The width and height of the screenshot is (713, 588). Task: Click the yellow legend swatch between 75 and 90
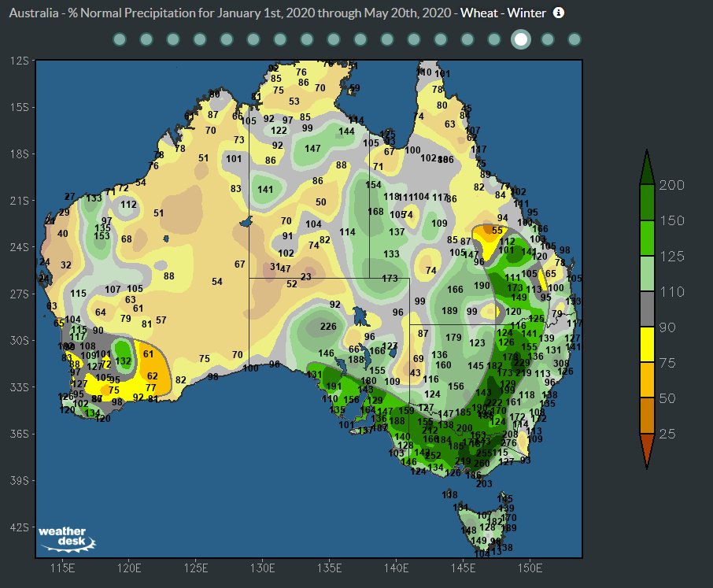(647, 344)
